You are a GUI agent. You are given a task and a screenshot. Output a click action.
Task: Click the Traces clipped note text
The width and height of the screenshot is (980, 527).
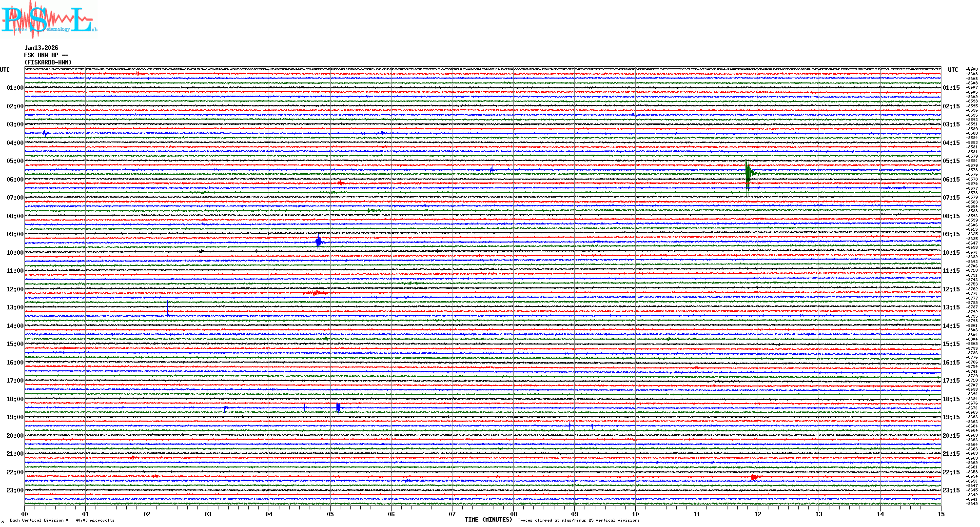pyautogui.click(x=578, y=520)
